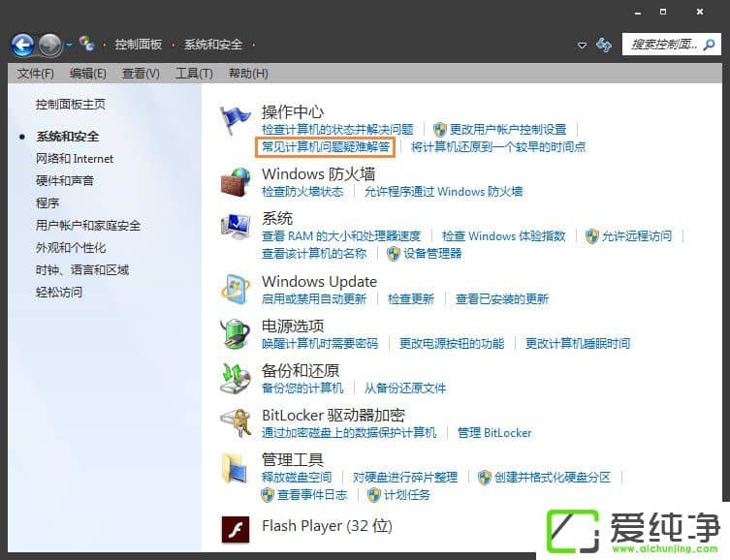The width and height of the screenshot is (730, 560).
Task: Open the 文件(F) menu
Action: click(x=35, y=74)
